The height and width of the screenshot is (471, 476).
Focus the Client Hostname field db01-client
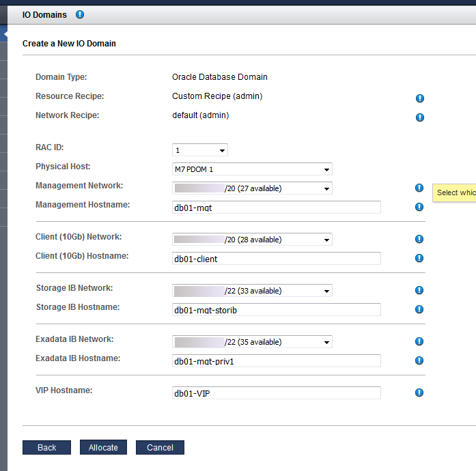(277, 259)
